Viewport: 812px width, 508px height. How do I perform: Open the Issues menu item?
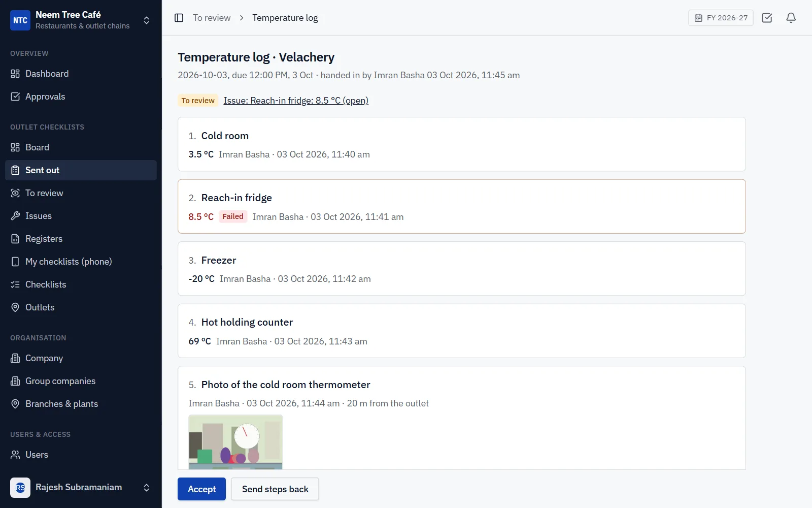tap(81, 216)
